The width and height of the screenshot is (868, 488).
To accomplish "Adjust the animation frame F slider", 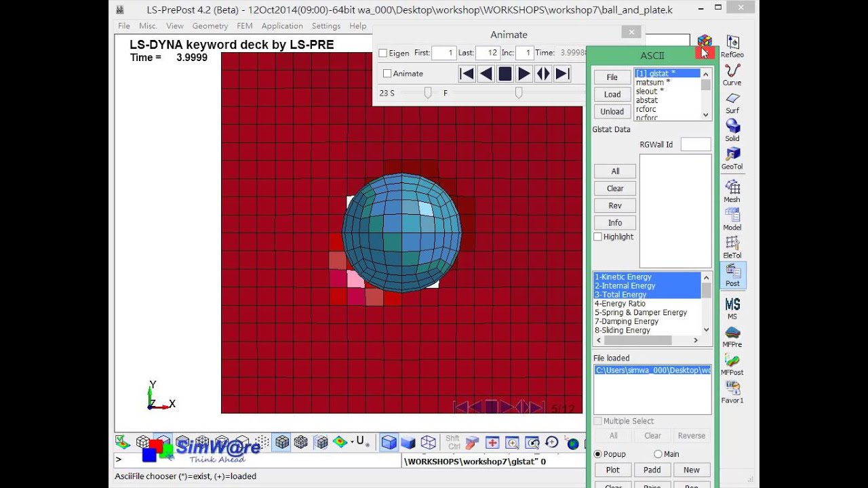I will pyautogui.click(x=519, y=93).
